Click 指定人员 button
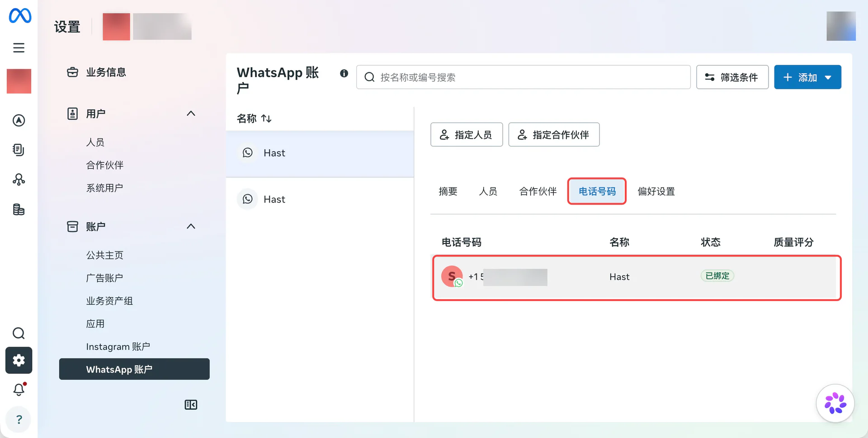This screenshot has width=868, height=438. (x=467, y=135)
